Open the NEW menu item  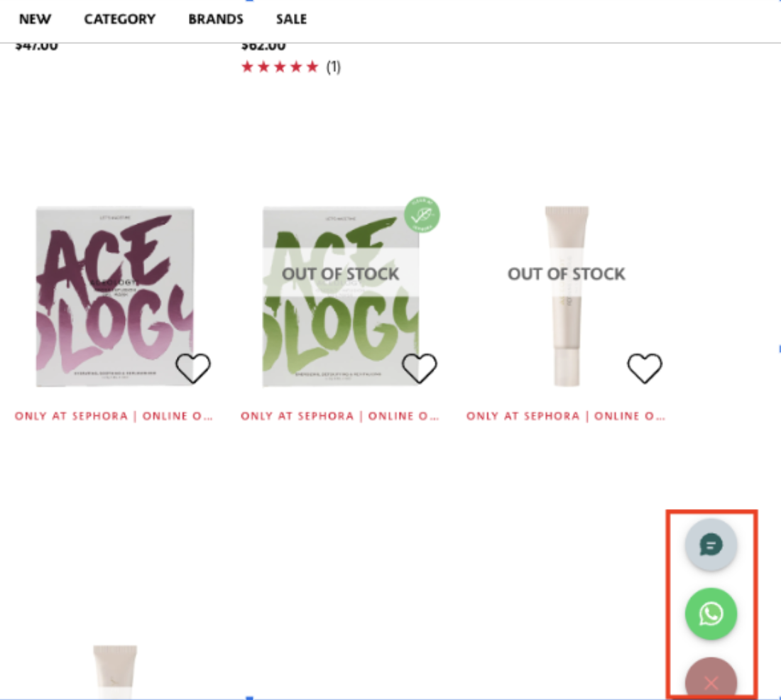click(x=35, y=19)
